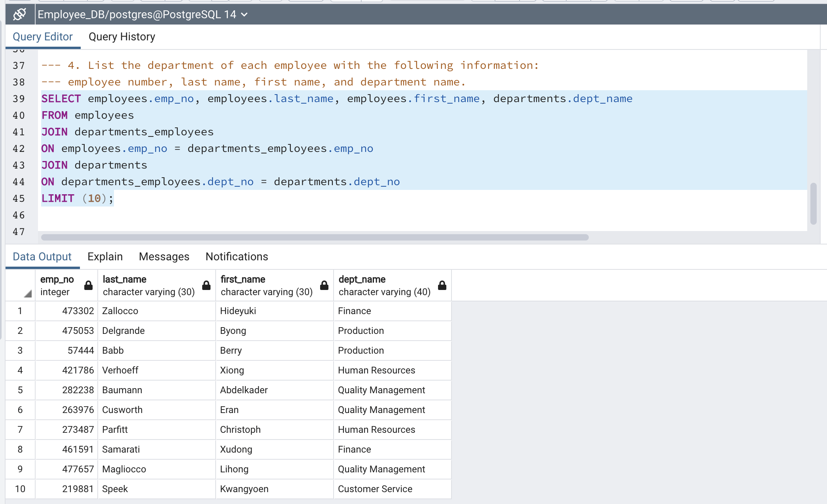Screen dimensions: 827x504
Task: Switch to the Data Output tab
Action: point(42,257)
